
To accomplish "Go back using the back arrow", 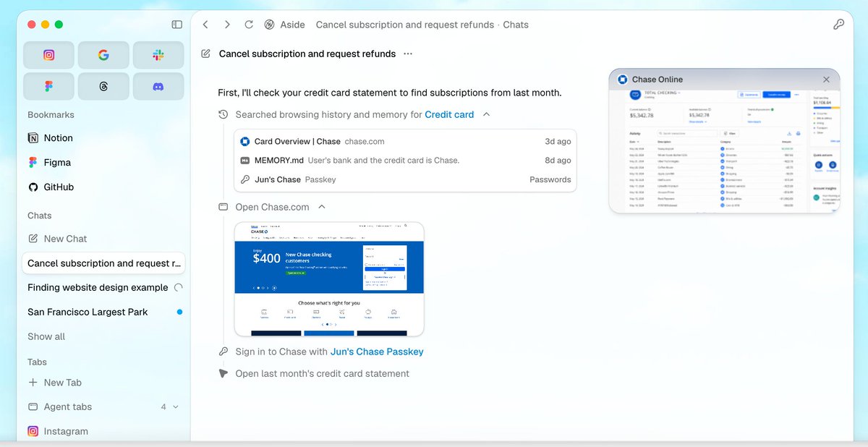I will click(x=205, y=25).
